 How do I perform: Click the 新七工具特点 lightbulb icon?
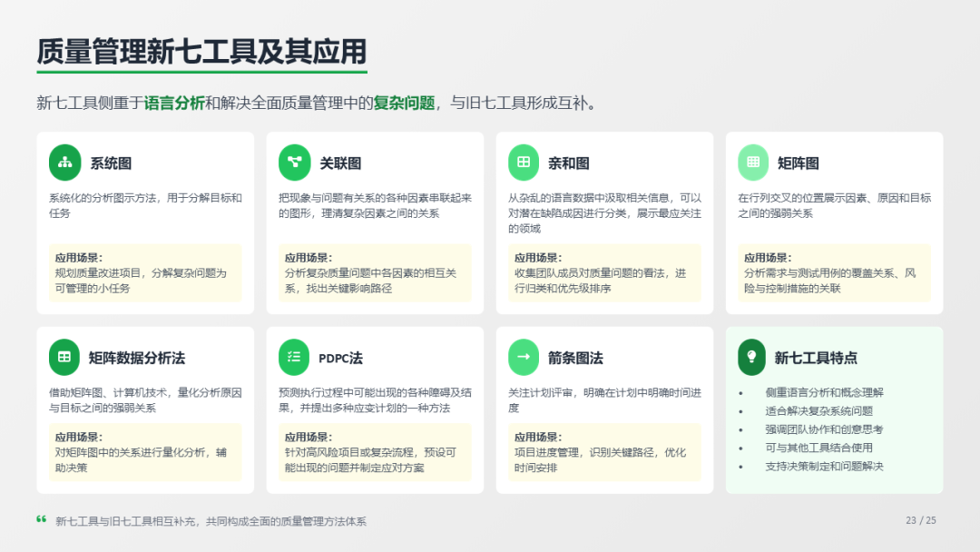(751, 357)
